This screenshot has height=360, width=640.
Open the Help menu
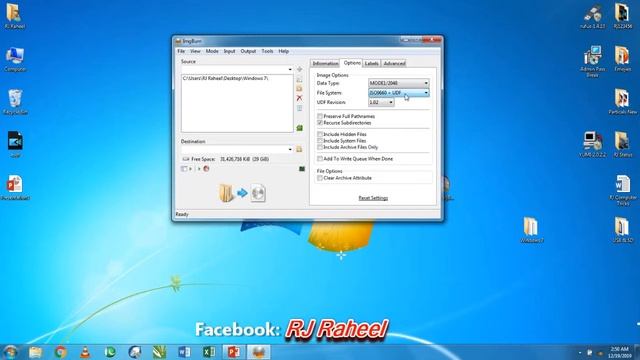click(x=284, y=51)
